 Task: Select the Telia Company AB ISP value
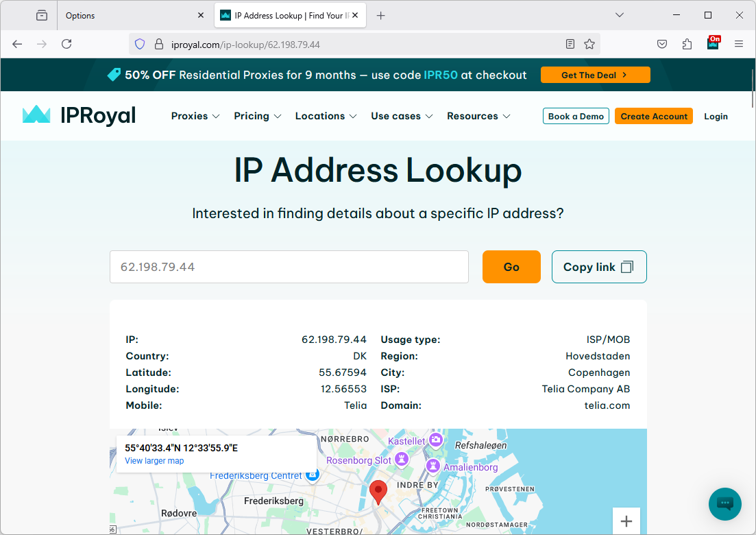[586, 389]
